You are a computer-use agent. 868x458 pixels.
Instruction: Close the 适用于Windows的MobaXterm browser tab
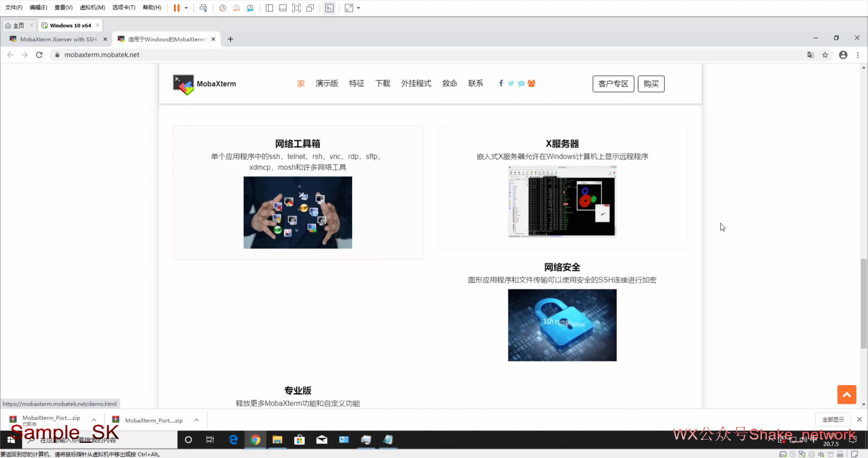[x=213, y=39]
